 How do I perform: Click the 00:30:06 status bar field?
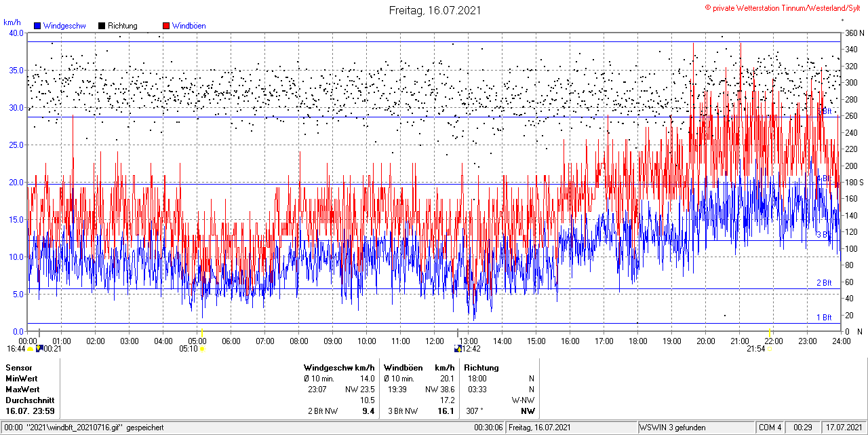point(488,428)
